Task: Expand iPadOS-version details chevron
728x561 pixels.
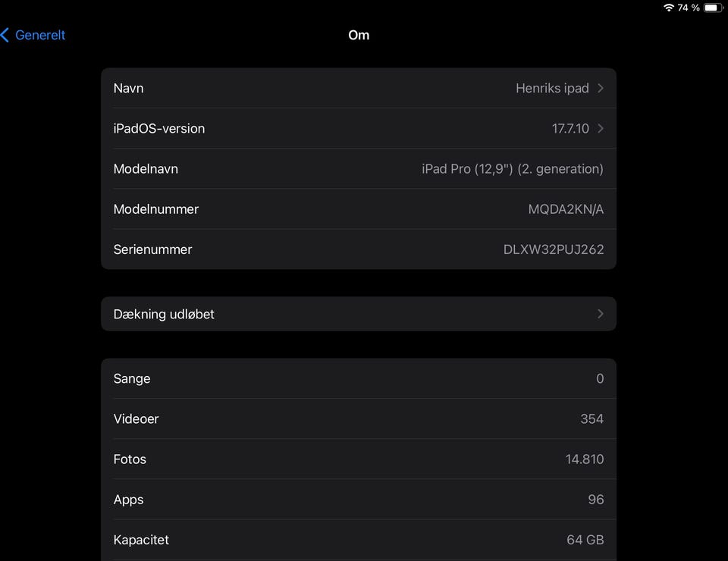Action: (601, 128)
